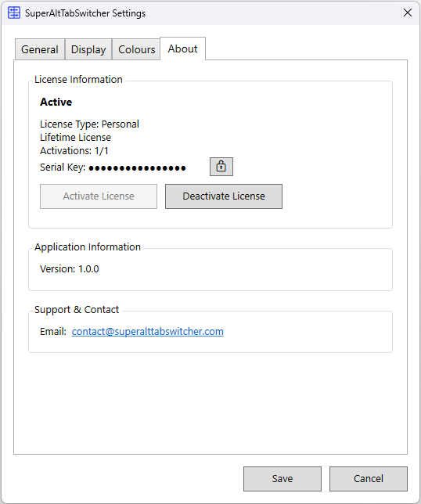Click the 'Support & Contact' group heading
The height and width of the screenshot is (504, 421).
77,310
